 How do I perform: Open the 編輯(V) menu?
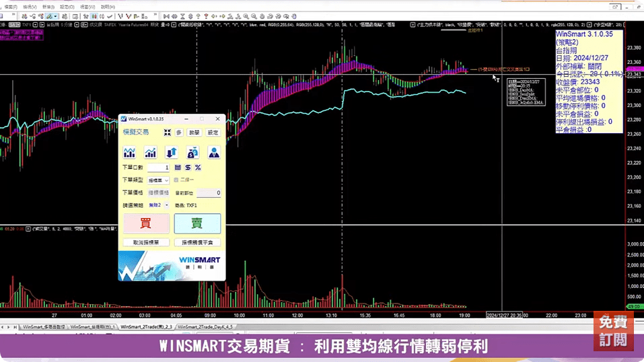[x=30, y=7]
